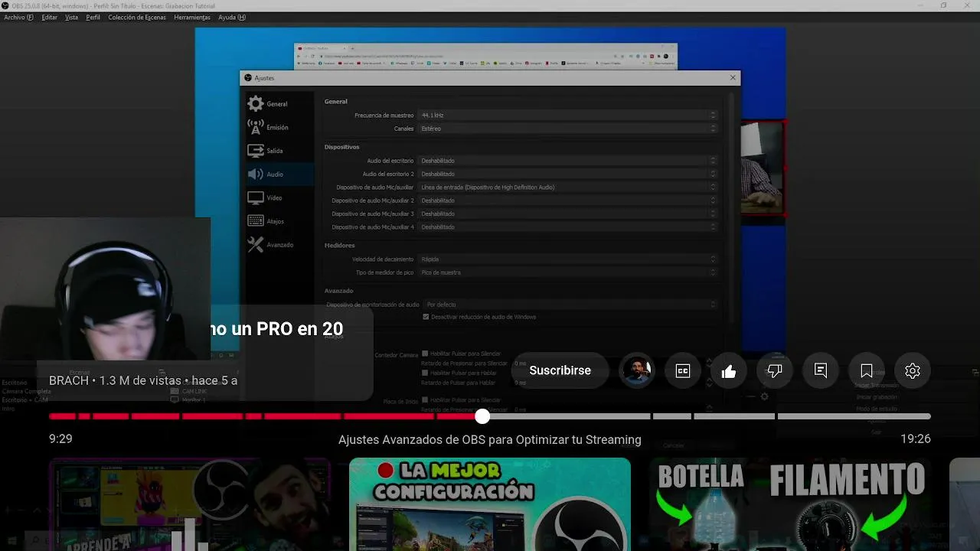Open the Dispositivo de monitorización de audio dropdown
This screenshot has width=980, height=551.
pyautogui.click(x=570, y=305)
